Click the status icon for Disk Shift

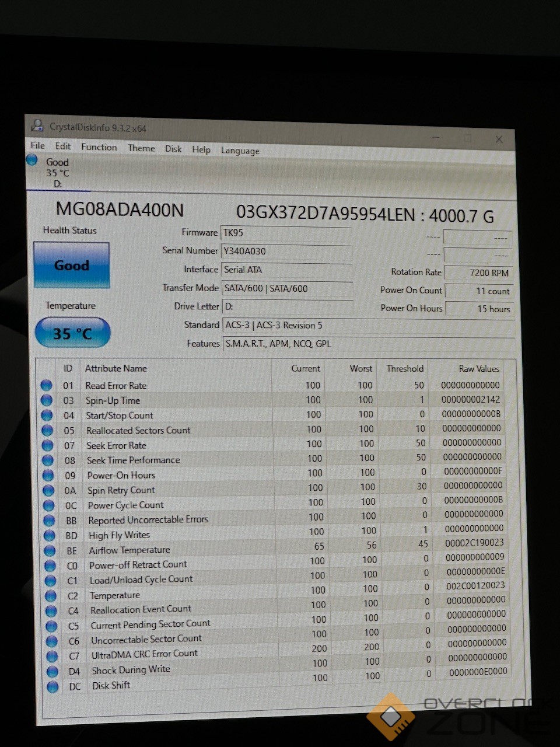click(52, 687)
